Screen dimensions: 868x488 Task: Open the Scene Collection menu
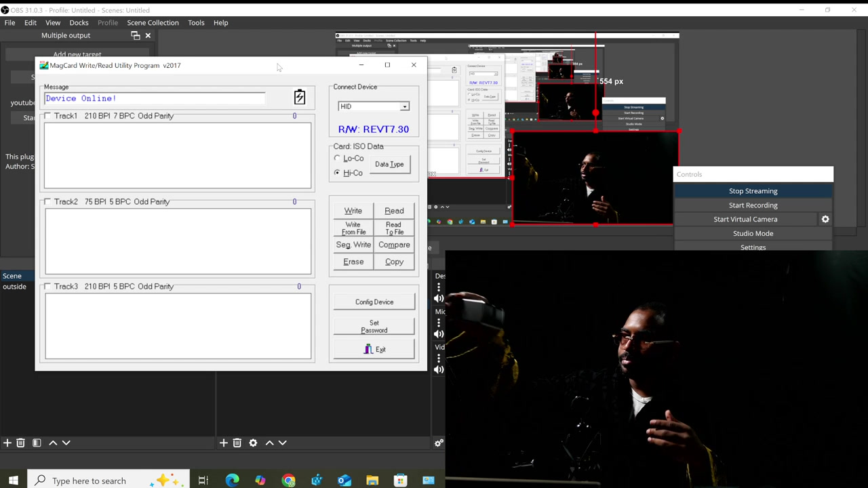[153, 22]
